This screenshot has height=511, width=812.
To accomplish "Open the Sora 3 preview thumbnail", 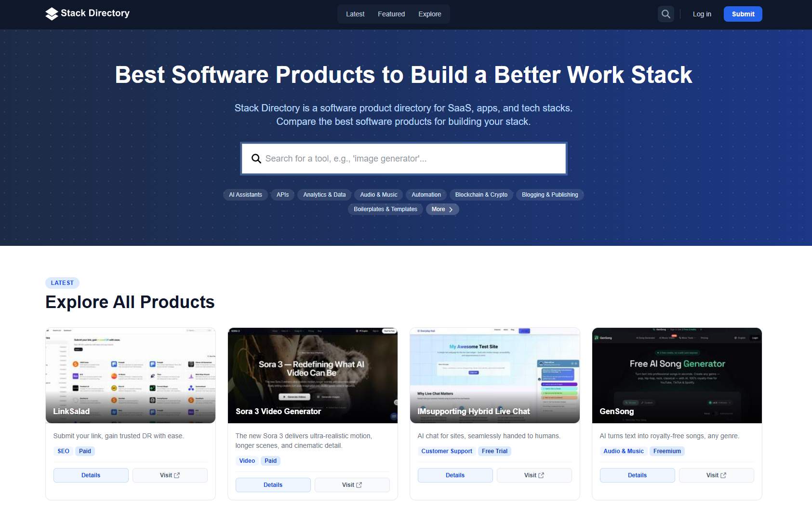I will click(312, 376).
